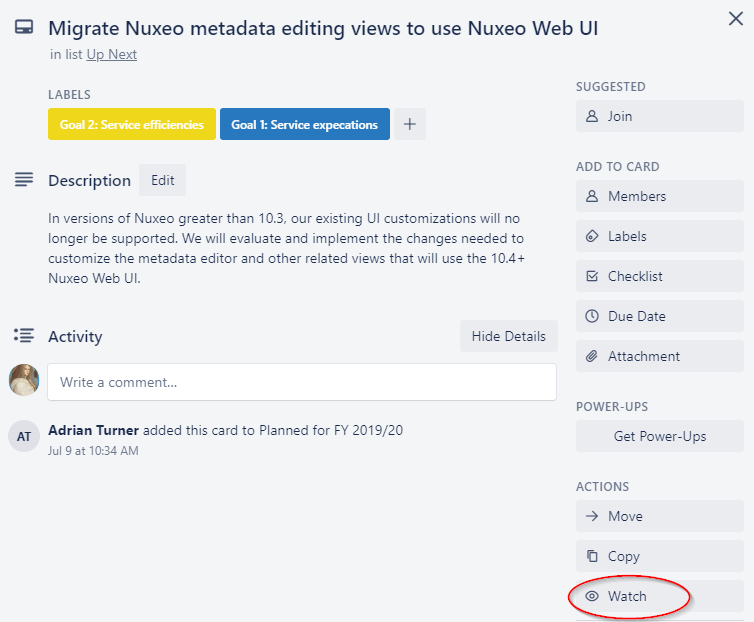Click the plus button to add a label
The width and height of the screenshot is (754, 622).
click(410, 124)
